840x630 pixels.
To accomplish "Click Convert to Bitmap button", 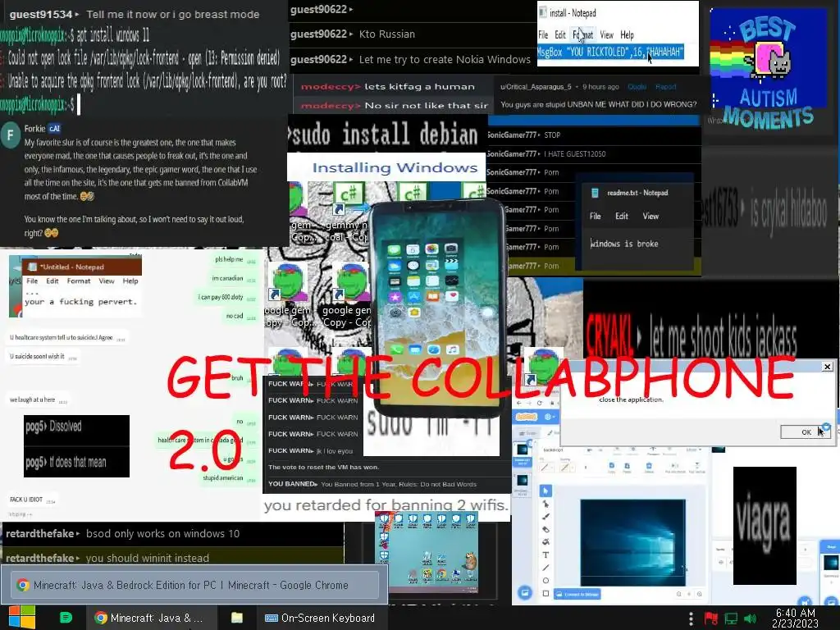I will point(577,594).
